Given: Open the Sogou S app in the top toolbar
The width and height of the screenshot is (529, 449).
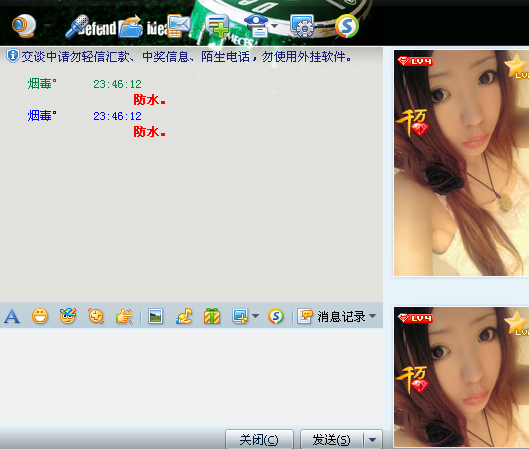Looking at the screenshot, I should (x=347, y=26).
